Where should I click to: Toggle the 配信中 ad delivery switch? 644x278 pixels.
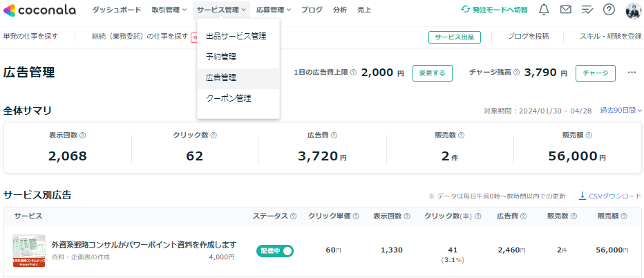tap(275, 250)
